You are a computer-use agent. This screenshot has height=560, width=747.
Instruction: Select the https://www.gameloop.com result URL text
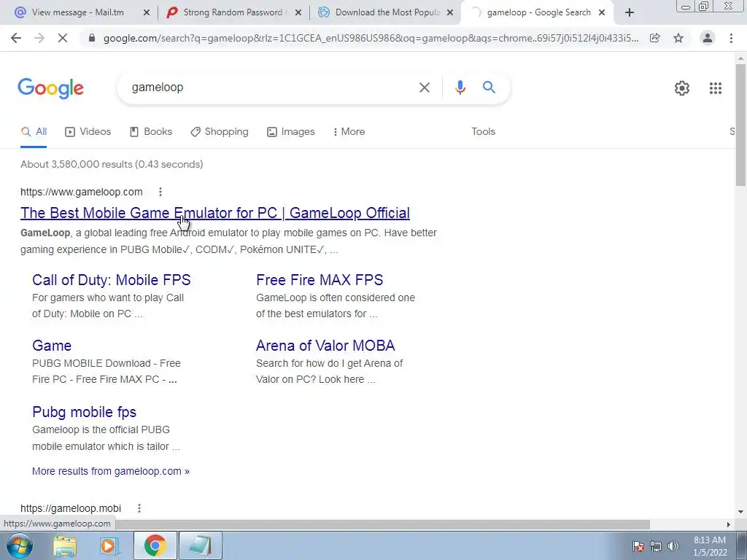click(x=82, y=192)
